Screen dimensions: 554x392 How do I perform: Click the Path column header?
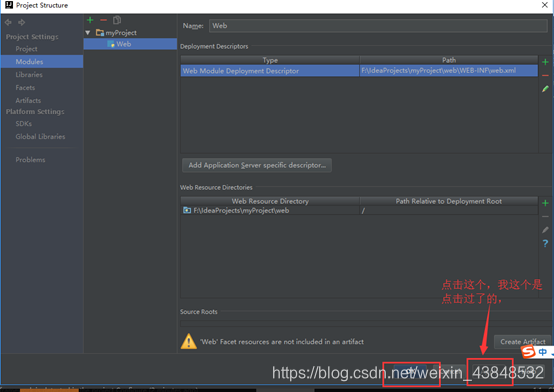(x=449, y=60)
